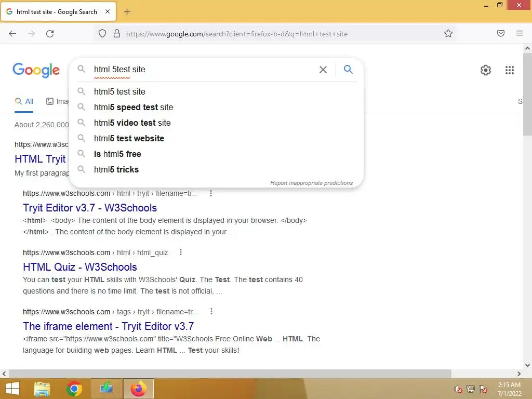Open Google quick settings gear
This screenshot has width=532, height=399.
coord(486,70)
